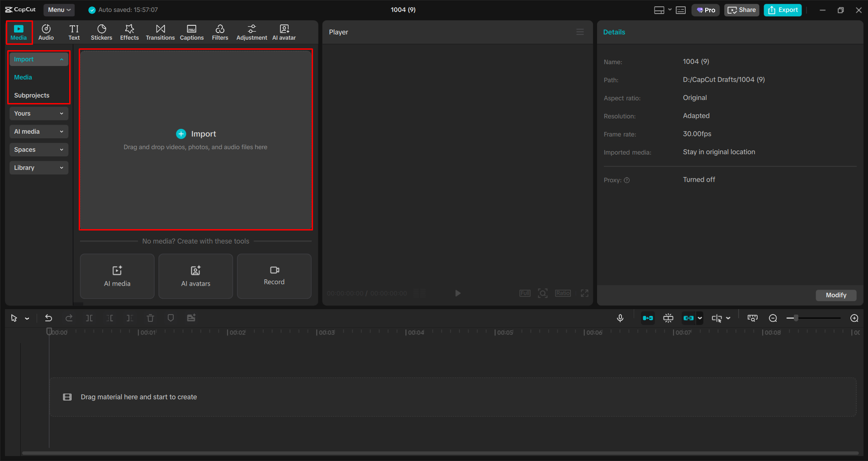The image size is (868, 461).
Task: Toggle auto ripple in the timeline toolbar
Action: pyautogui.click(x=648, y=318)
